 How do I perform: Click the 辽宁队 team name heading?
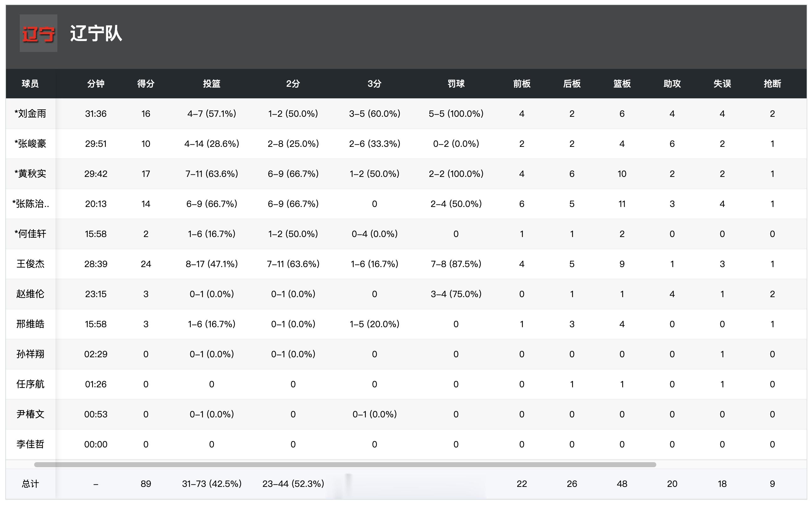click(x=96, y=34)
